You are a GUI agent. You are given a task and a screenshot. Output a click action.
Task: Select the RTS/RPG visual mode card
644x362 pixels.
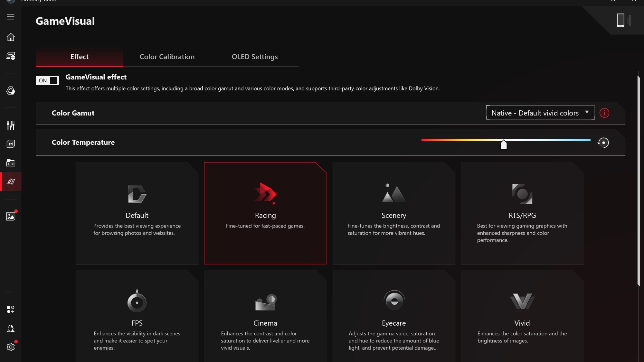point(522,213)
